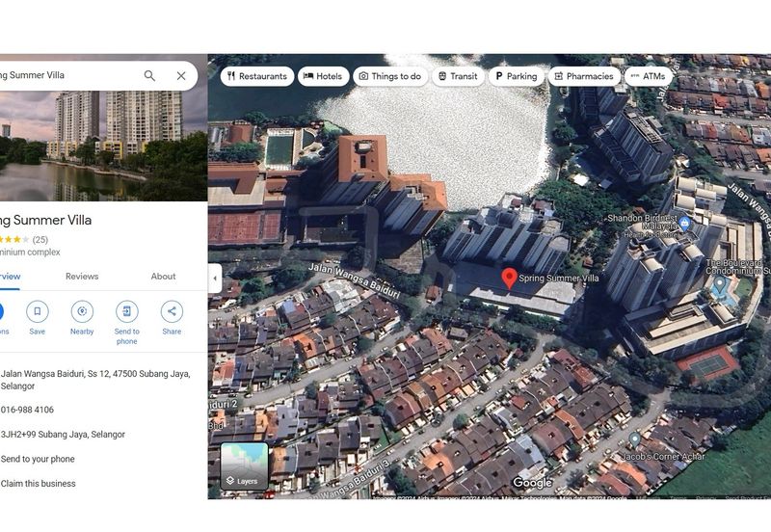Filter map by Restaurants

(256, 76)
